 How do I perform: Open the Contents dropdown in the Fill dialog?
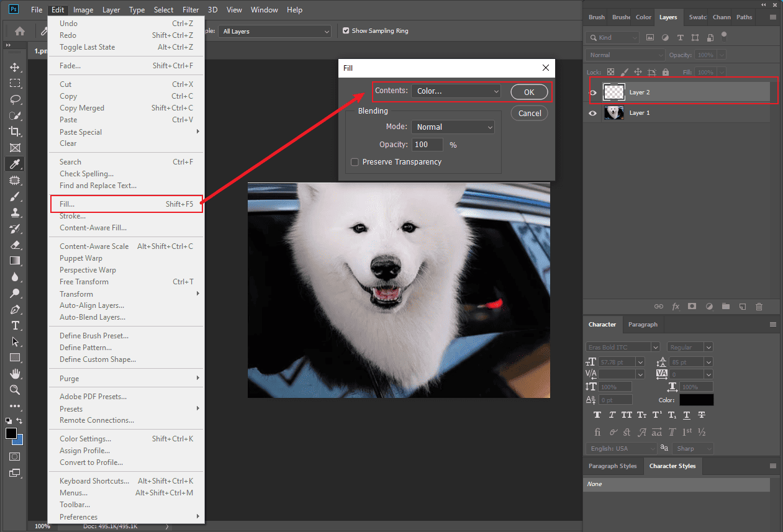[x=456, y=91]
